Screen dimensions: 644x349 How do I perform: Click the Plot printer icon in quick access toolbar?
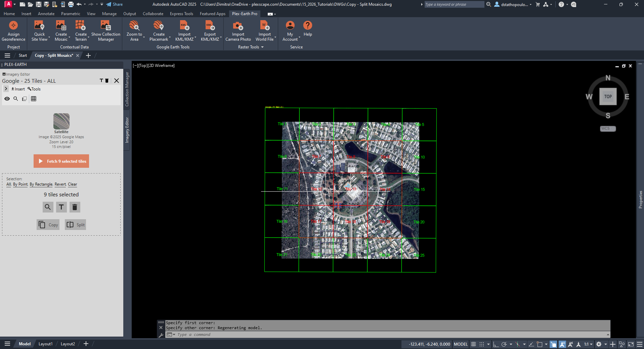[71, 4]
